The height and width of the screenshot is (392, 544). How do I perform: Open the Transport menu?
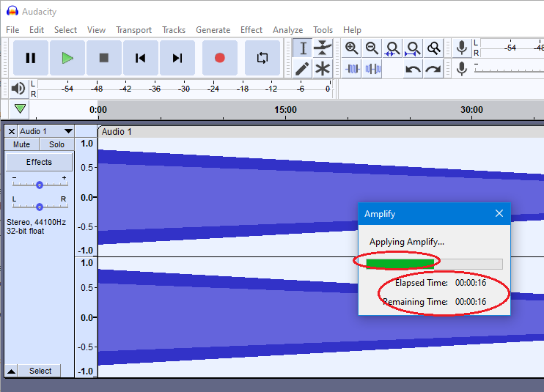[x=133, y=30]
